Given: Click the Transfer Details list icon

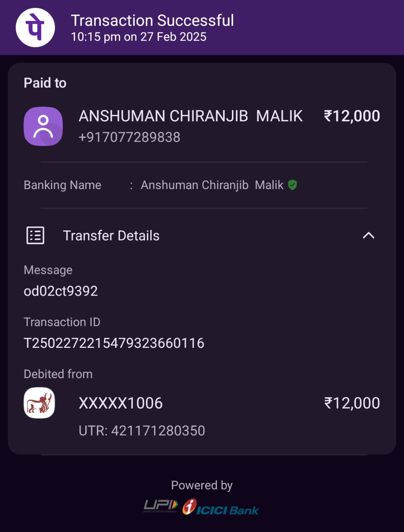Looking at the screenshot, I should tap(35, 236).
